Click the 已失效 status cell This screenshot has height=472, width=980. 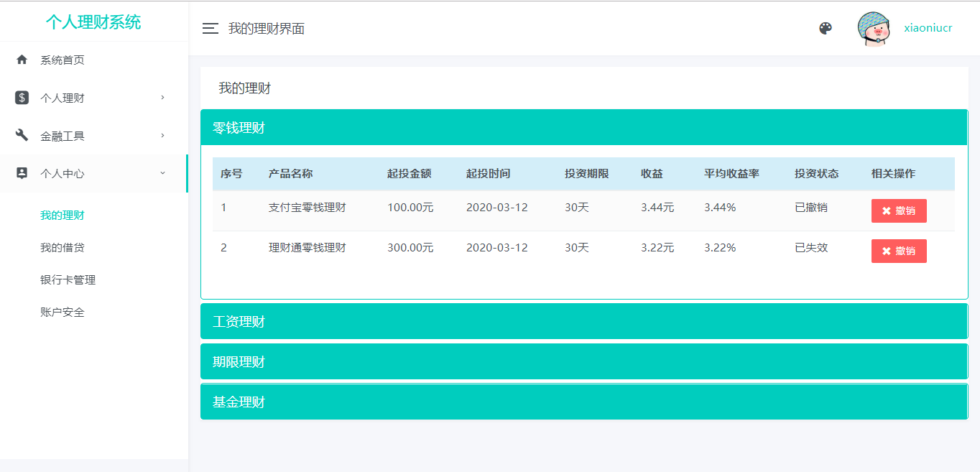pos(811,248)
